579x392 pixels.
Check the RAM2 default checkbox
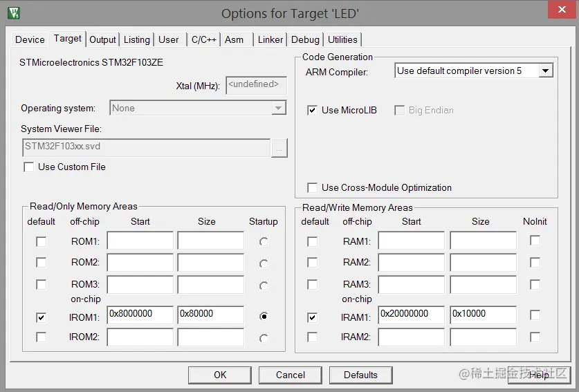coord(313,263)
